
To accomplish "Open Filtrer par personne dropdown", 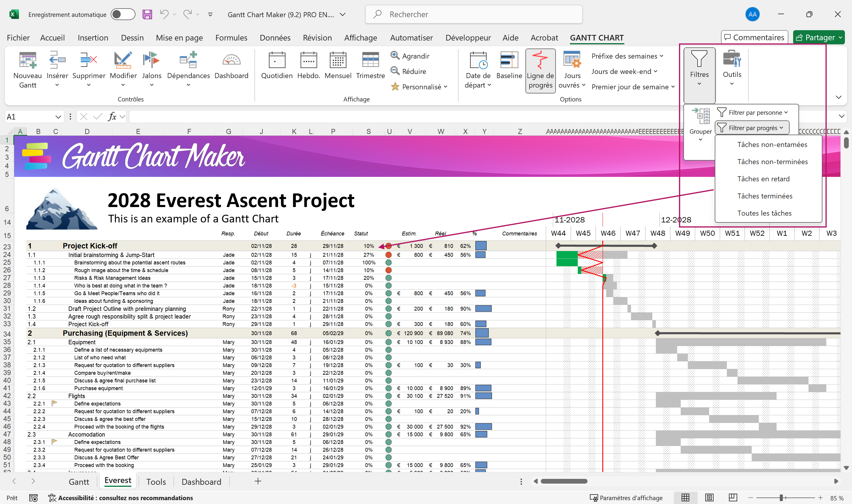I will 752,112.
